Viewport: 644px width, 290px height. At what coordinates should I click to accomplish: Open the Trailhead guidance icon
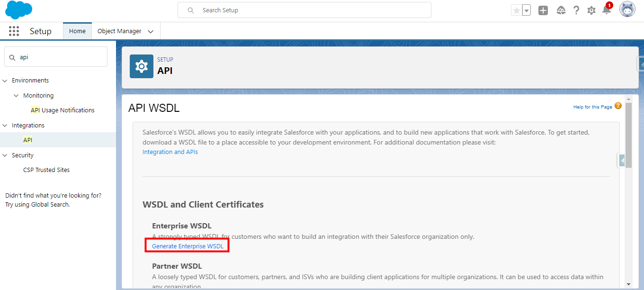(561, 10)
